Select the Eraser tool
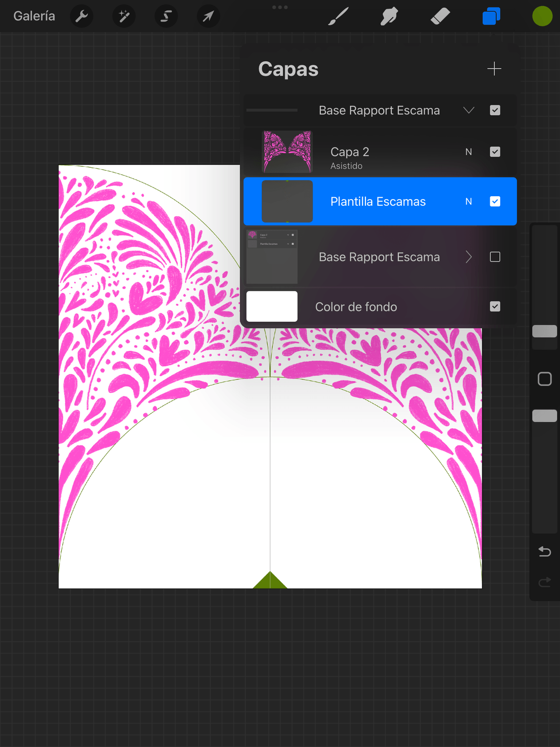Viewport: 560px width, 747px height. (440, 16)
